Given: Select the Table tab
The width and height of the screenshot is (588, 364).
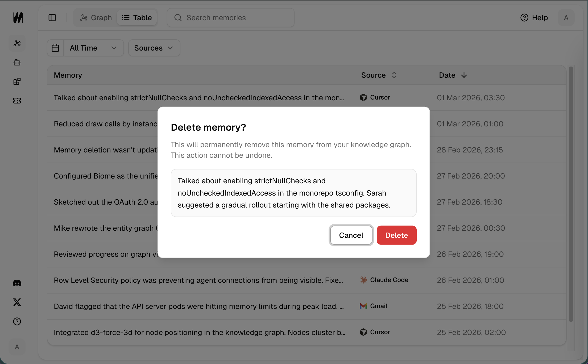Looking at the screenshot, I should coord(137,18).
